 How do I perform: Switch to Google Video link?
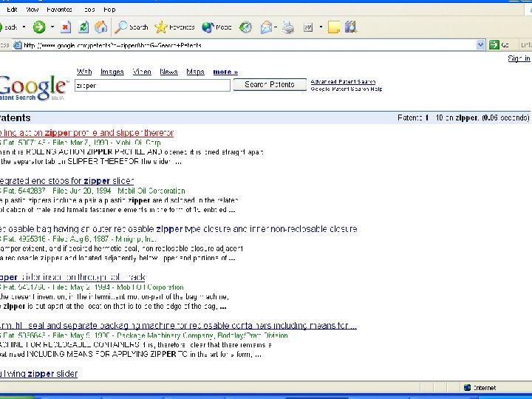coord(142,72)
